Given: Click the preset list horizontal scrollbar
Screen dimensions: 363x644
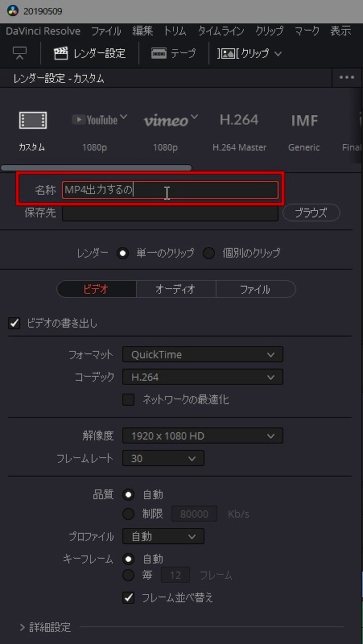Looking at the screenshot, I should pos(97,167).
